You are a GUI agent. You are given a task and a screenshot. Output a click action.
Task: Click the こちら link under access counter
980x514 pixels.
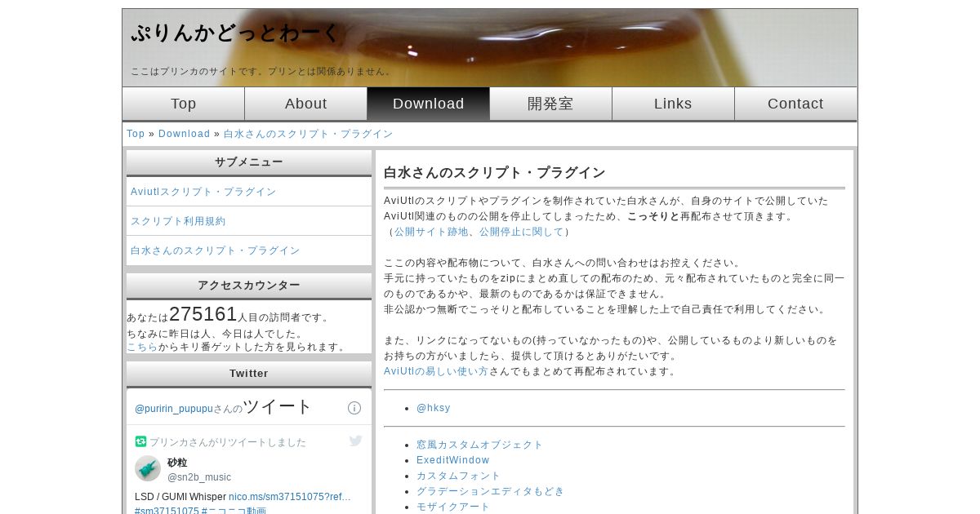coord(142,347)
